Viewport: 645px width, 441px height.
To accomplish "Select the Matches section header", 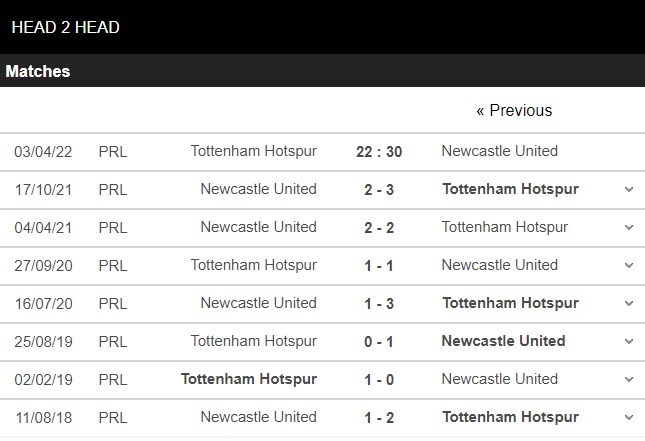I will (x=322, y=71).
